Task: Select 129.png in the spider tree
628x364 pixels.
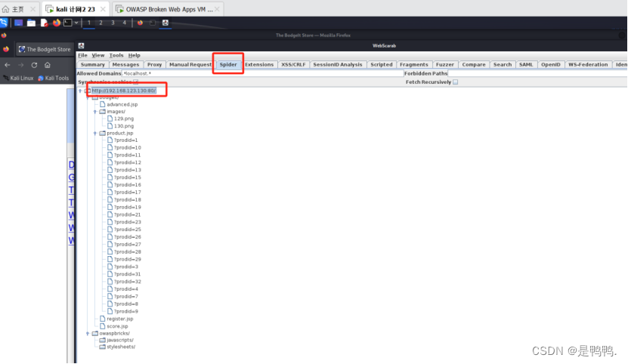Action: point(124,119)
